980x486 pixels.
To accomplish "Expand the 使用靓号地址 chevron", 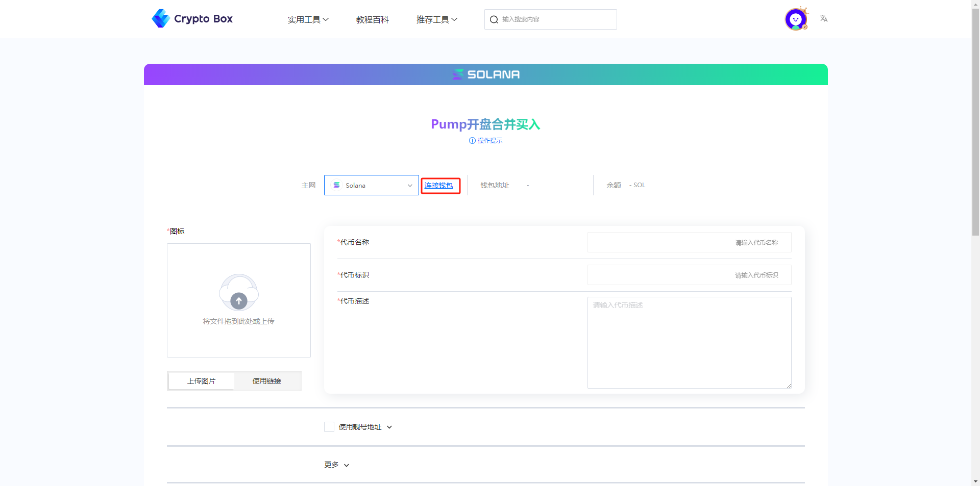I will [x=389, y=427].
